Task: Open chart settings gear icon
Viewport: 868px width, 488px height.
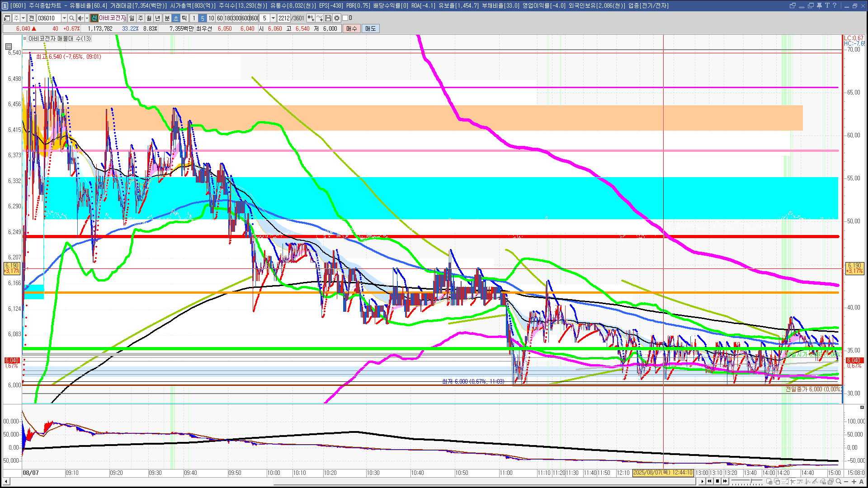Action: coord(337,18)
